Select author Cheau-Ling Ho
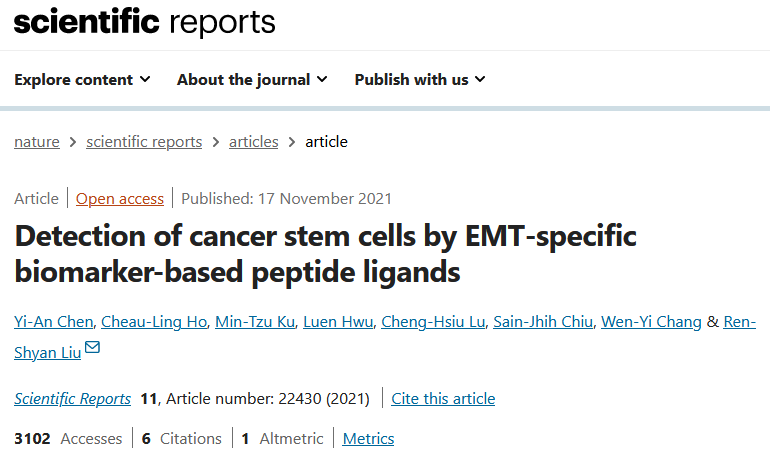The width and height of the screenshot is (770, 452). [x=154, y=322]
